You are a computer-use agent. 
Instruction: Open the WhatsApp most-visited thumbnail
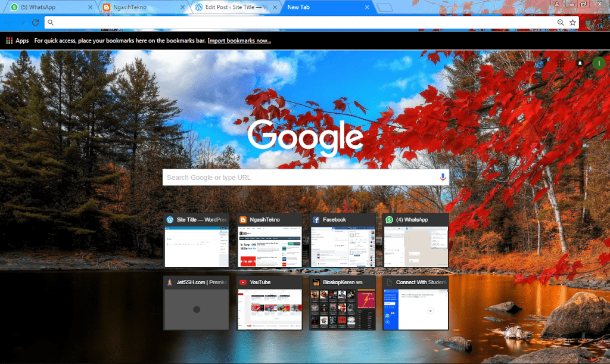pos(416,240)
